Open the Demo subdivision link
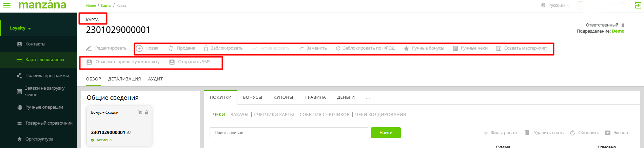The height and width of the screenshot is (148, 644). pyautogui.click(x=618, y=31)
